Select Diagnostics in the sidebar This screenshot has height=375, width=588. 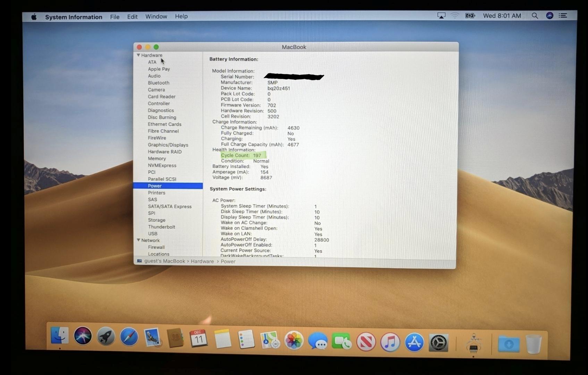pyautogui.click(x=161, y=110)
